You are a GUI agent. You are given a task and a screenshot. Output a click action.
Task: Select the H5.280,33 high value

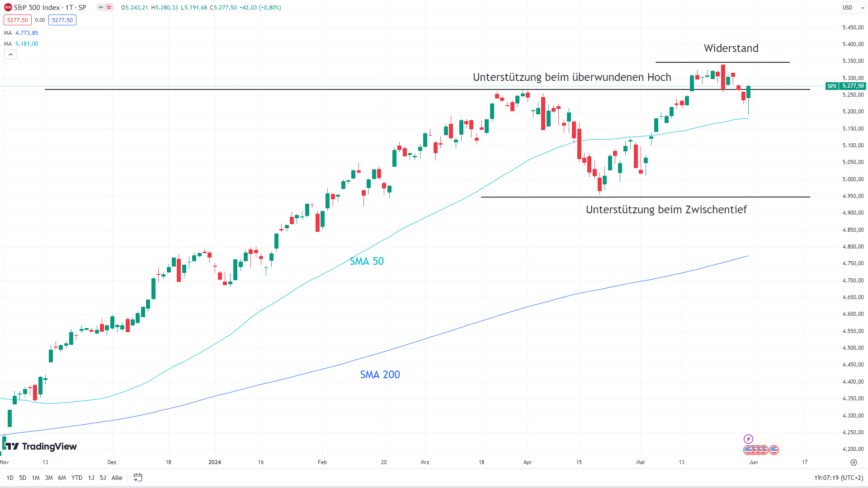click(x=165, y=8)
